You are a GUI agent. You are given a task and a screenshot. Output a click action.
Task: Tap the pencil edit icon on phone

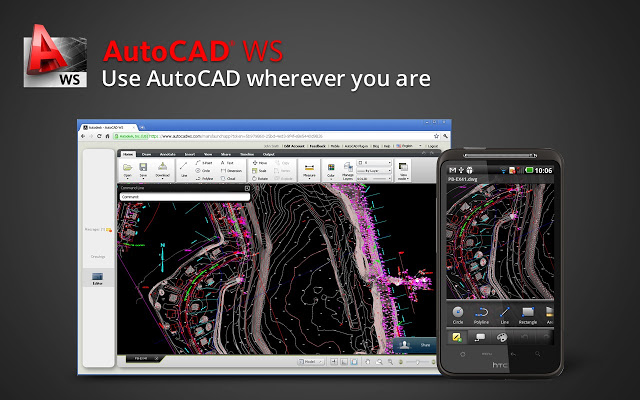click(x=457, y=337)
